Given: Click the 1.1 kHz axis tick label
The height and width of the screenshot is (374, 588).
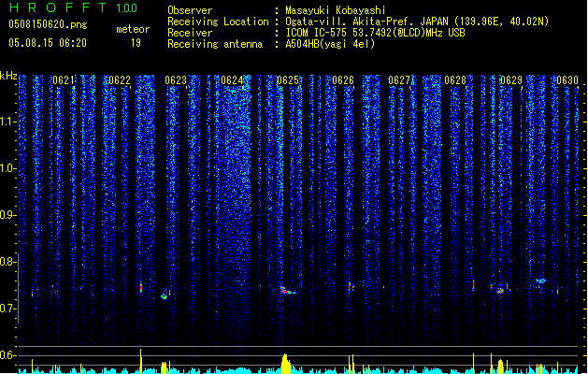Looking at the screenshot, I should coord(8,122).
